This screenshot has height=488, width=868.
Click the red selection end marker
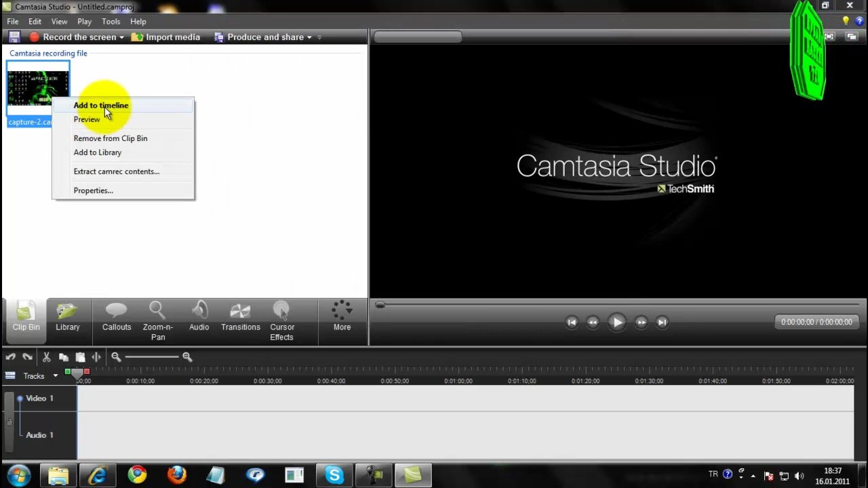click(87, 371)
